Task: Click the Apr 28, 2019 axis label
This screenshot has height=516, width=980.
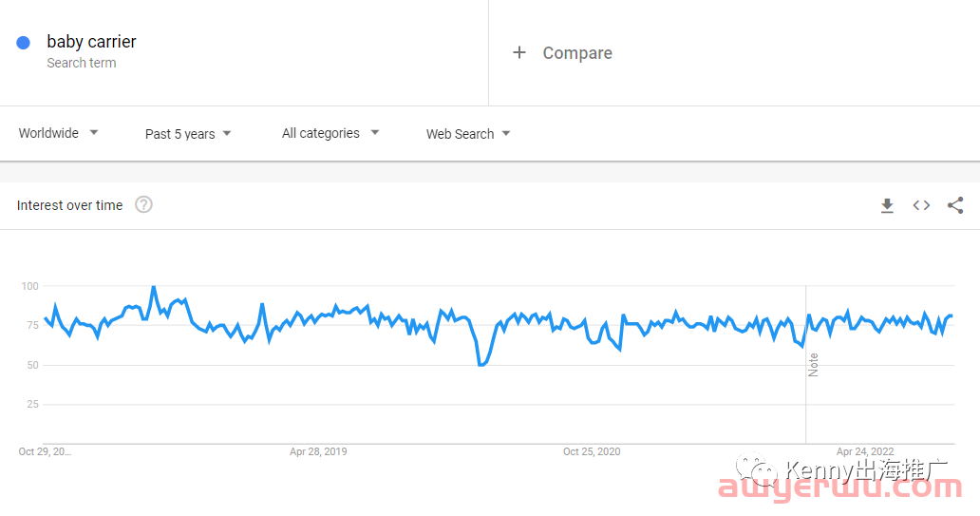Action: (x=318, y=451)
